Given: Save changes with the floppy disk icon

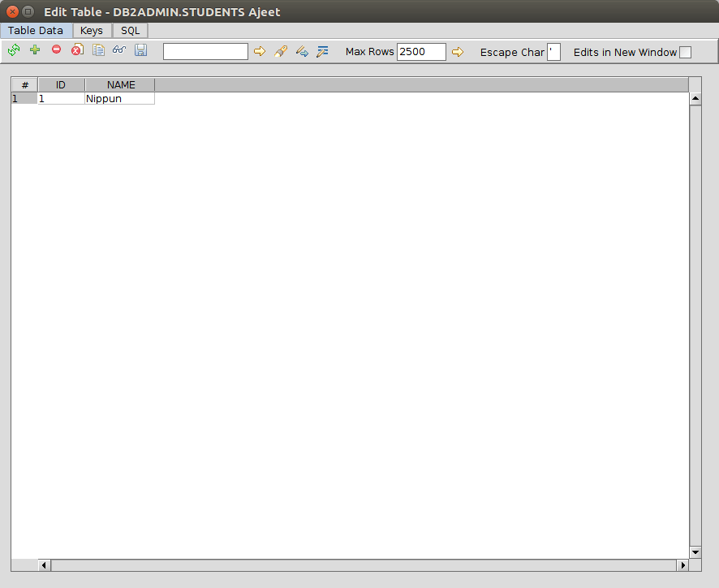Looking at the screenshot, I should click(140, 50).
